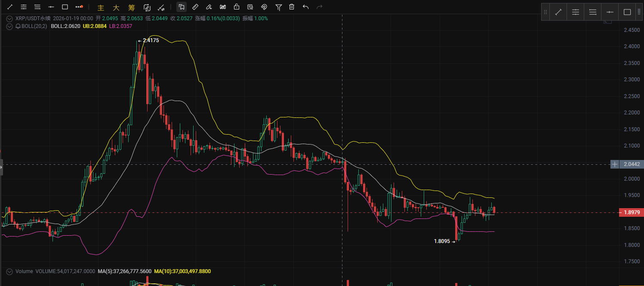Select the ruler measurement tool

coord(195,7)
